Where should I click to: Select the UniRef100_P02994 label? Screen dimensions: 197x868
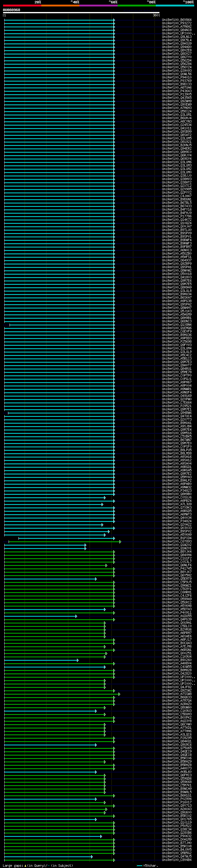(177, 799)
